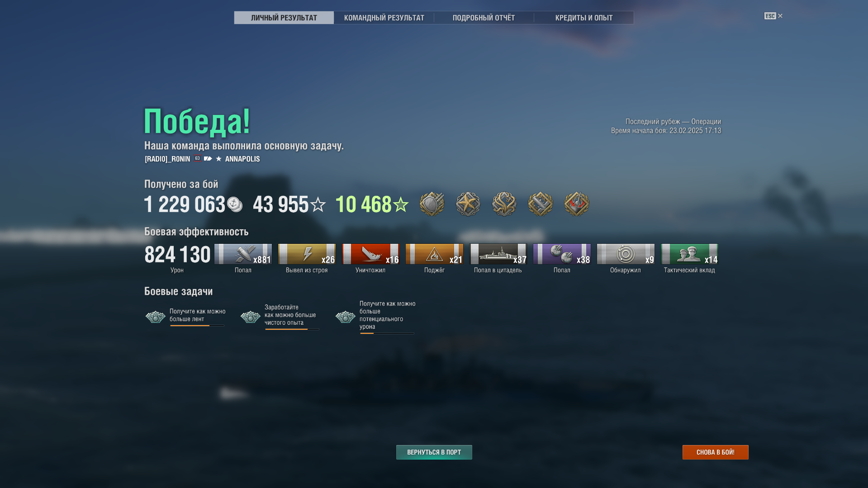Click the last red-marked achievement medal
Screen dimensions: 868x488
pos(577,204)
